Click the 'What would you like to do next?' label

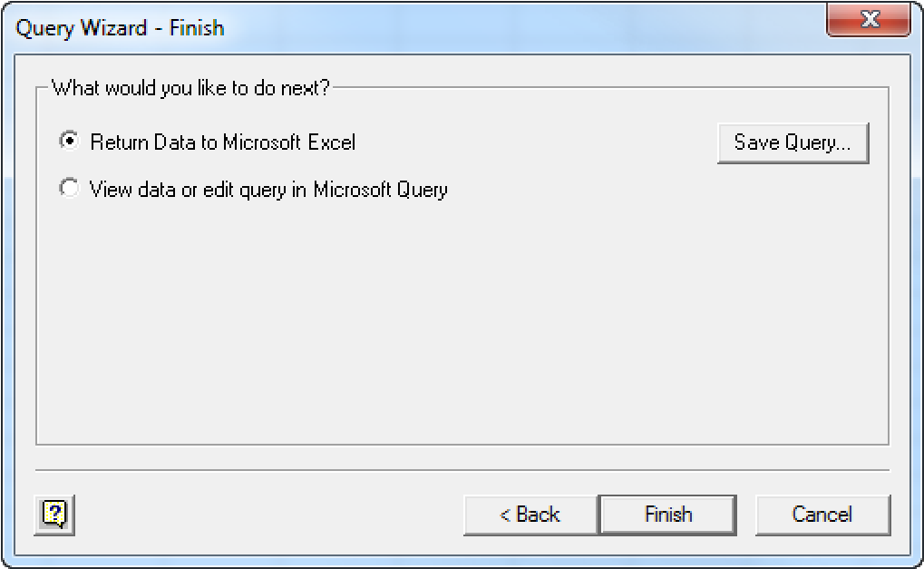click(190, 88)
